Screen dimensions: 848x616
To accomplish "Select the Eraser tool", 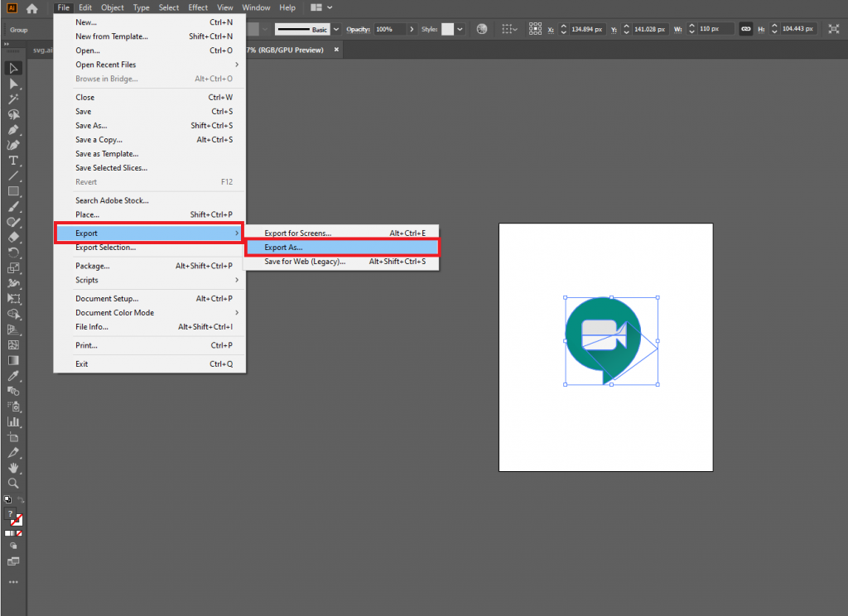I will [x=13, y=237].
